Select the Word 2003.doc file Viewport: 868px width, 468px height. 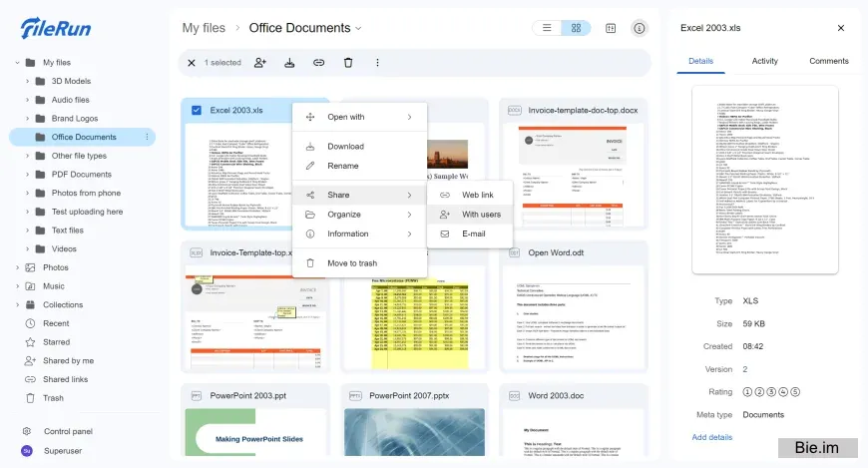click(574, 420)
